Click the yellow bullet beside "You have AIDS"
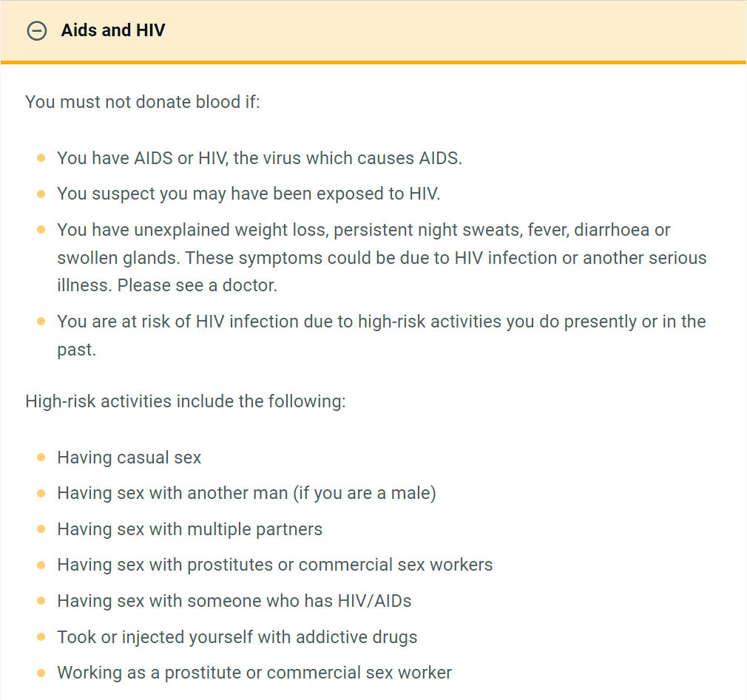Viewport: 747px width, 700px height. [x=41, y=158]
